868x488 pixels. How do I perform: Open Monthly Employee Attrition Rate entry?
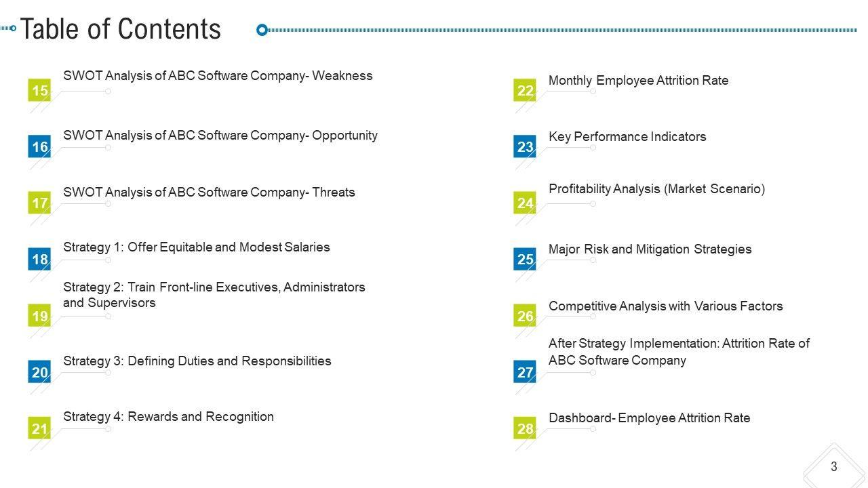(638, 81)
